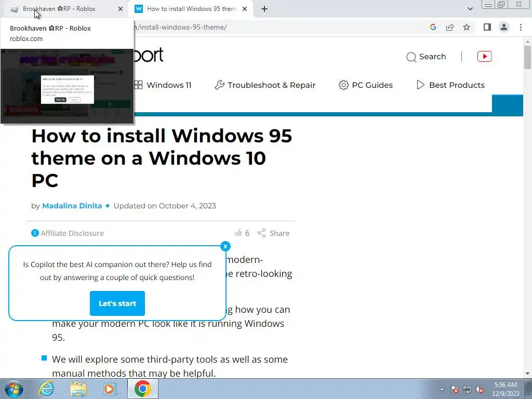Share this page using the share icon
The image size is (532, 399).
450,27
